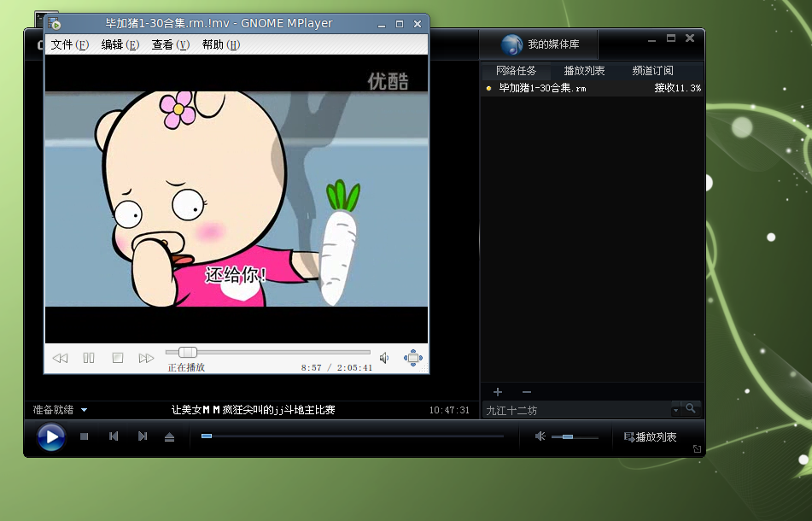Rewind the video in GNOME MPlayer
The width and height of the screenshot is (812, 521).
click(x=60, y=358)
